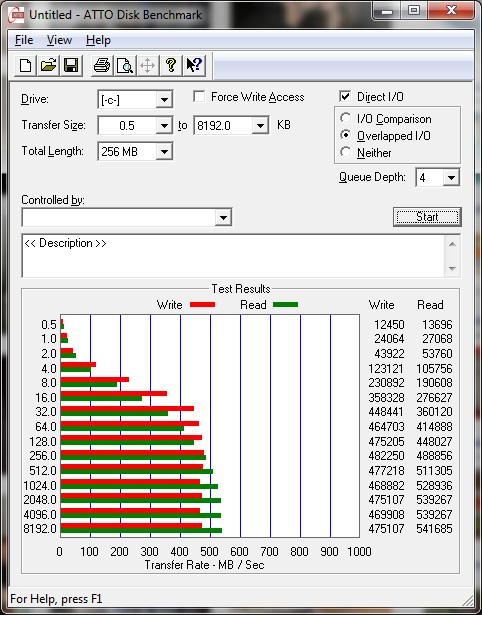Image resolution: width=482 pixels, height=617 pixels.
Task: Click read value 13696
Action: [x=437, y=325]
